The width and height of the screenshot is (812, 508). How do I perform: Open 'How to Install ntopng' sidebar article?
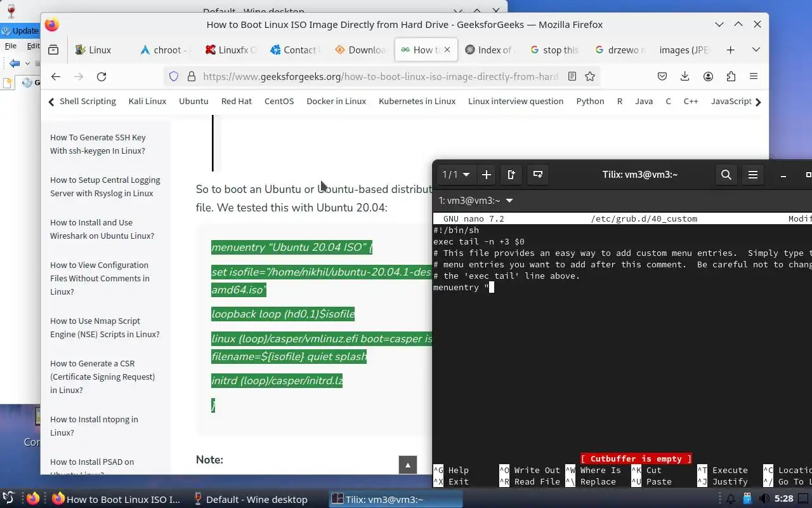[94, 426]
